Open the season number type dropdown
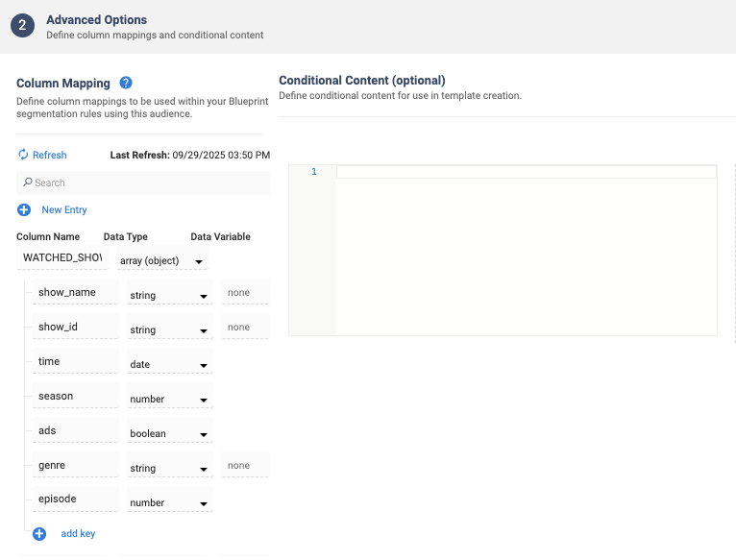Image resolution: width=736 pixels, height=560 pixels. coord(169,397)
